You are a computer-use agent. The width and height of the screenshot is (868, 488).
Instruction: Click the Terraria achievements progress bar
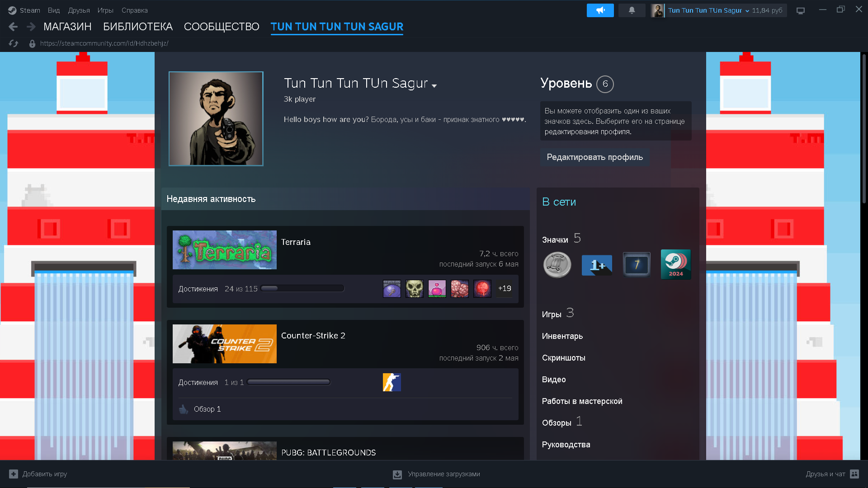302,288
